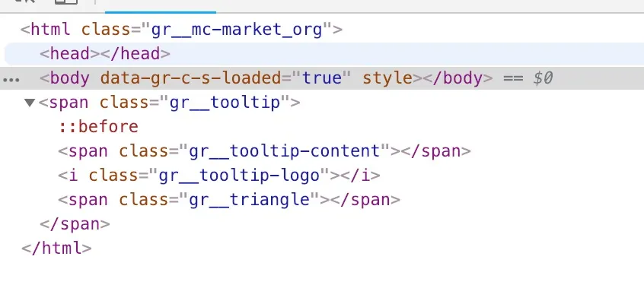
Task: Click the closing html tag
Action: pos(57,248)
